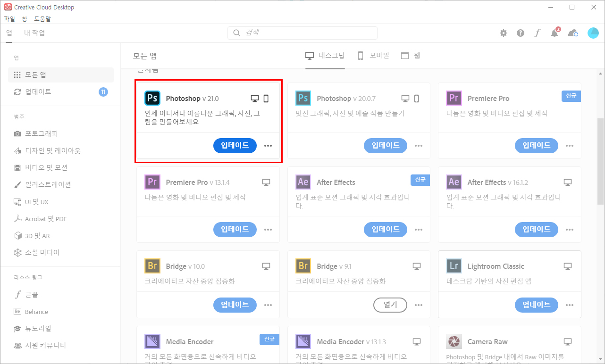Select the 앱 top tab

coord(9,33)
